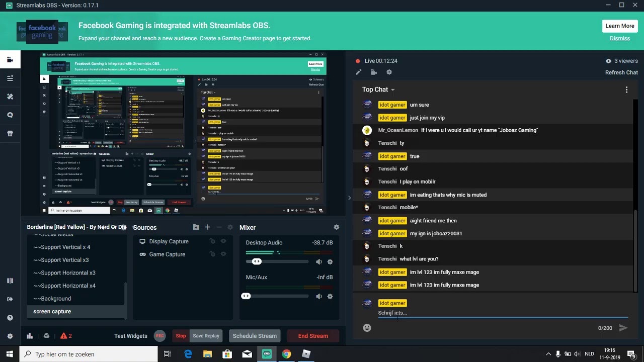Click Refresh Chat
The width and height of the screenshot is (644, 362).
621,72
